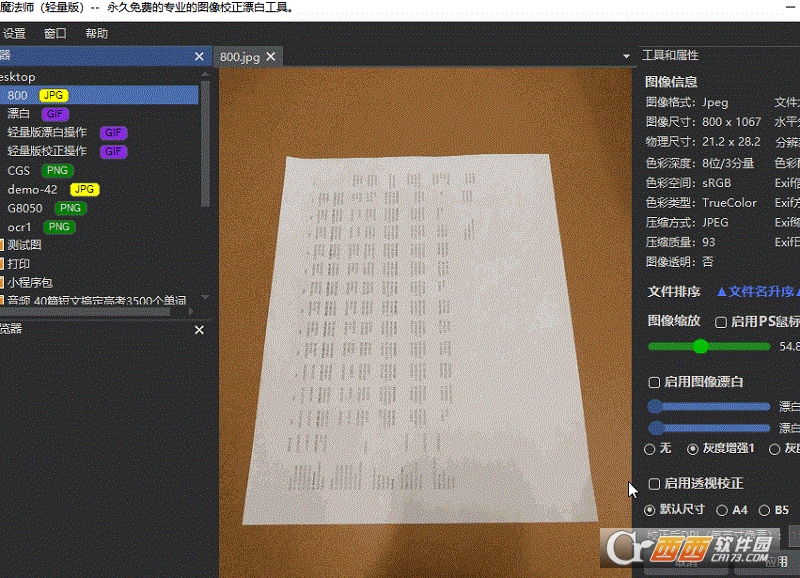
Task: Click the GIF badge beside 轻量版漂白操作
Action: click(113, 133)
